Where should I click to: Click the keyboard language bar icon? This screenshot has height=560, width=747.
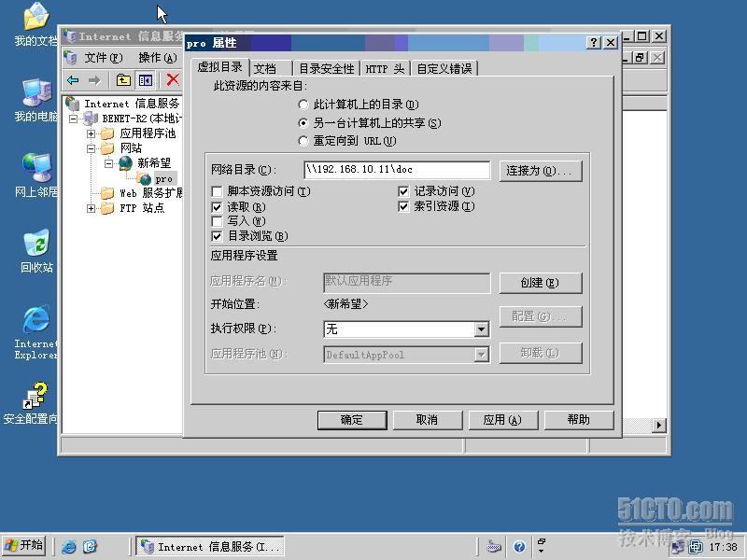click(x=494, y=546)
